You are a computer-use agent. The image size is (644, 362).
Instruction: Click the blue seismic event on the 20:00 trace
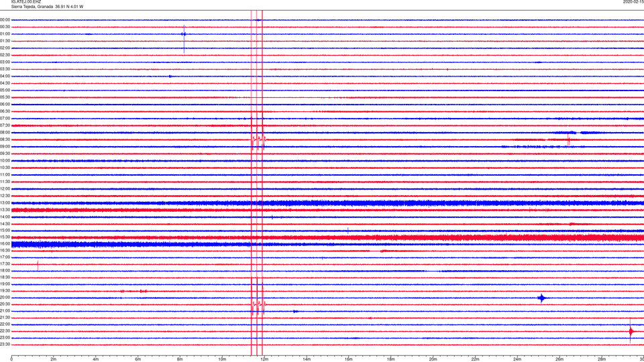[x=542, y=298]
